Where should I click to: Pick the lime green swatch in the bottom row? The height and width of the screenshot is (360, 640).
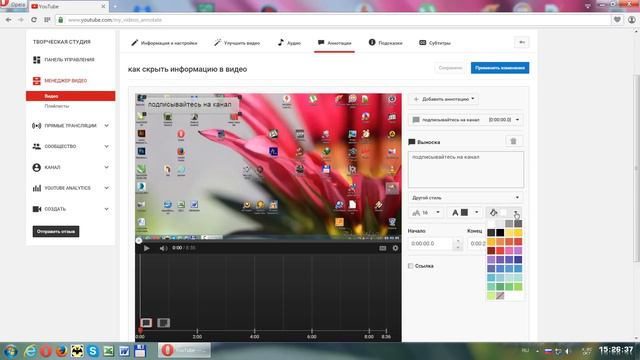491,296
